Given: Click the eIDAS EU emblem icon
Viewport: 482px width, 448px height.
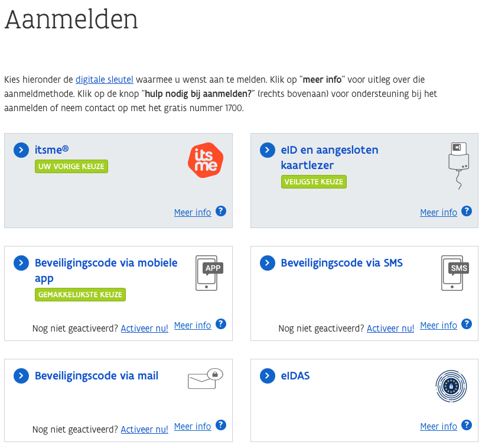Looking at the screenshot, I should coord(451,387).
